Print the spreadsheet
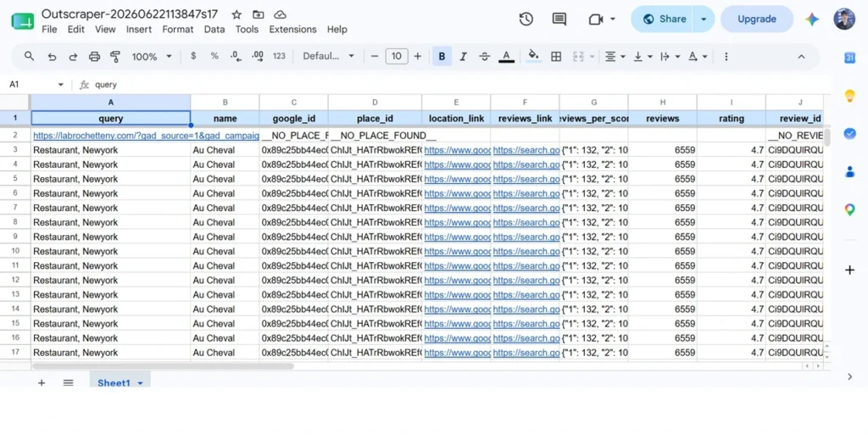The width and height of the screenshot is (868, 440). tap(94, 57)
